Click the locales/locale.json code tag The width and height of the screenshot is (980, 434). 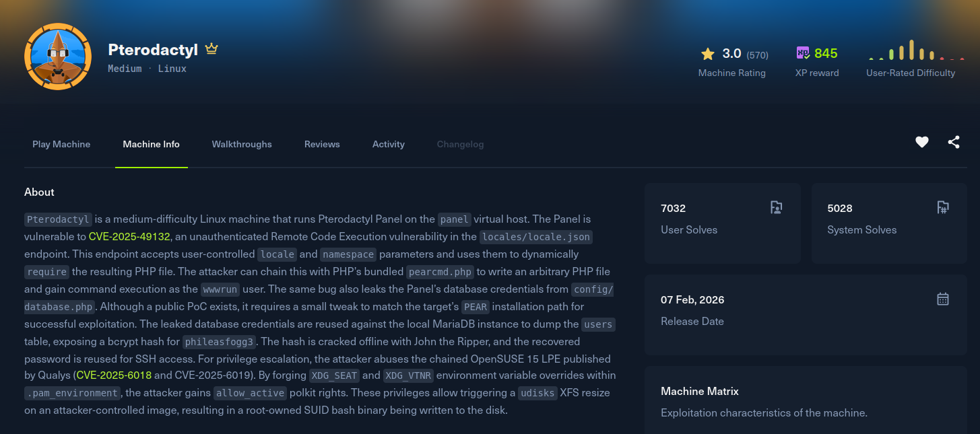536,237
